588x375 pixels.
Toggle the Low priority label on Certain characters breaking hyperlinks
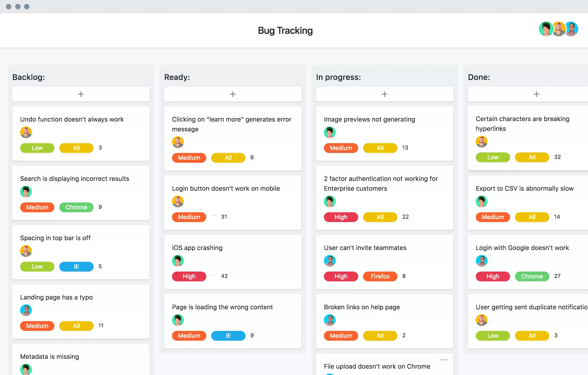[x=491, y=157]
